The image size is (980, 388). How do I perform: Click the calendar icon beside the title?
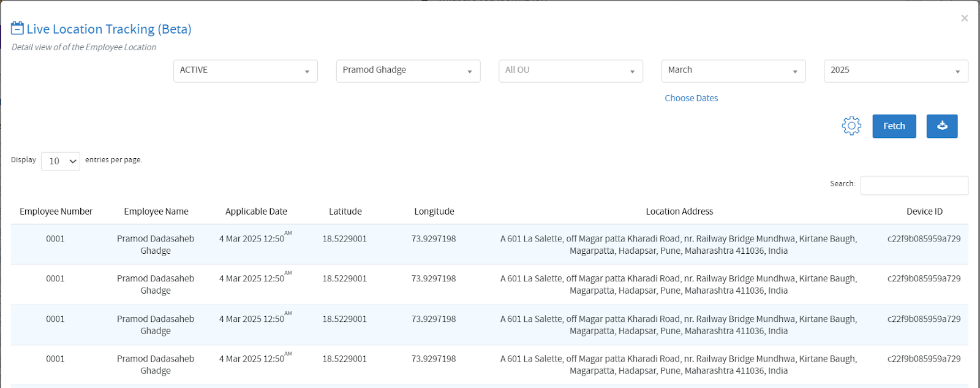pos(17,28)
